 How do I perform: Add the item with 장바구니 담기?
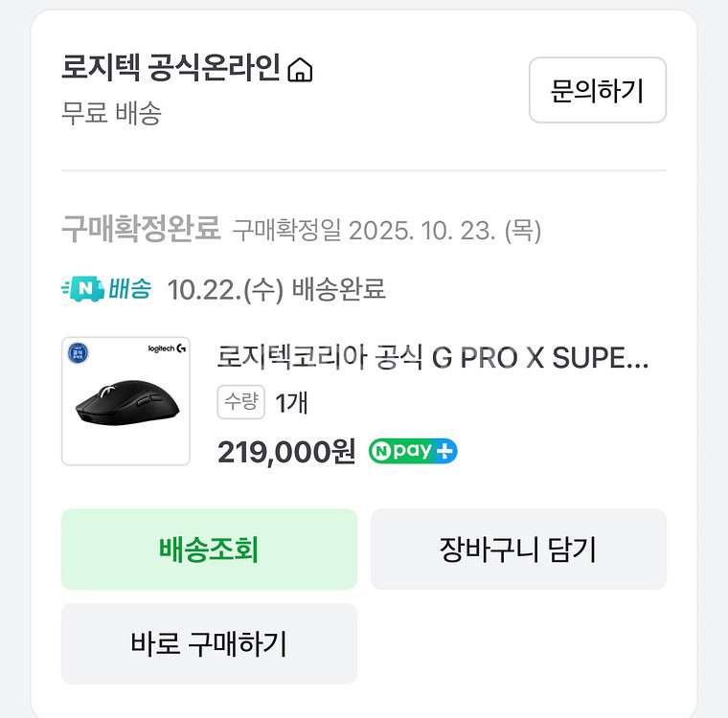[518, 550]
